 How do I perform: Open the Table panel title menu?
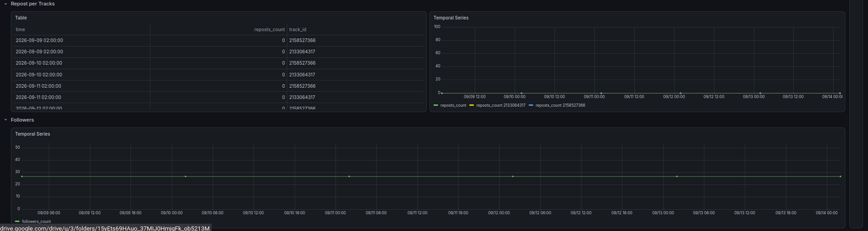[21, 18]
